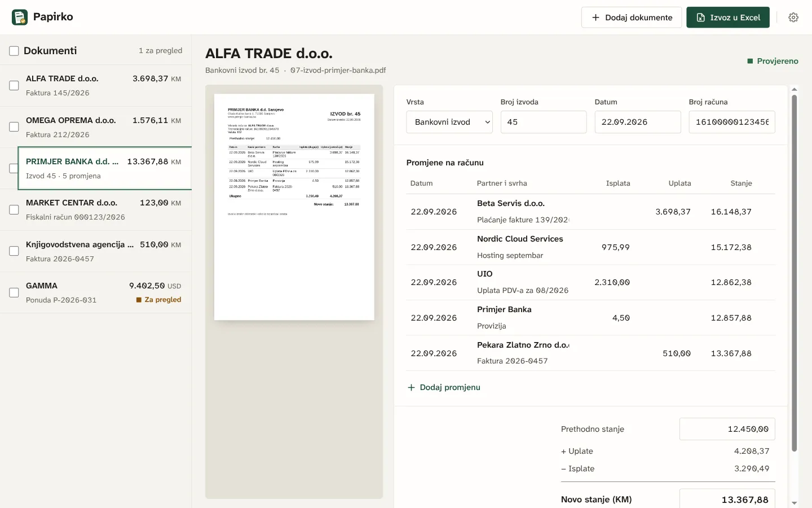
Task: Focus the Broj računa input field
Action: tap(732, 122)
